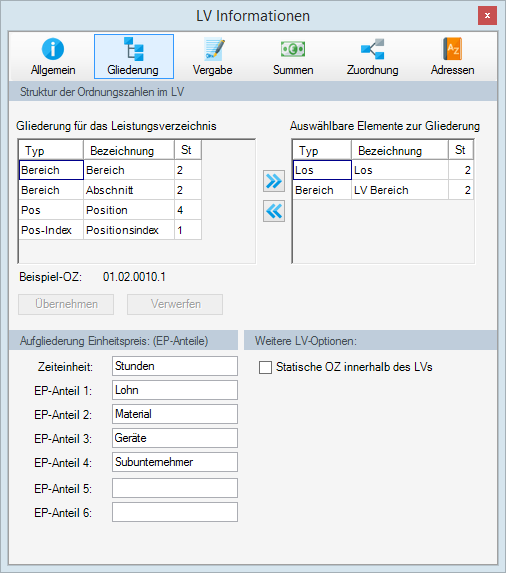Click the EP-Anteil 4 field with Subunternehmer

175,462
